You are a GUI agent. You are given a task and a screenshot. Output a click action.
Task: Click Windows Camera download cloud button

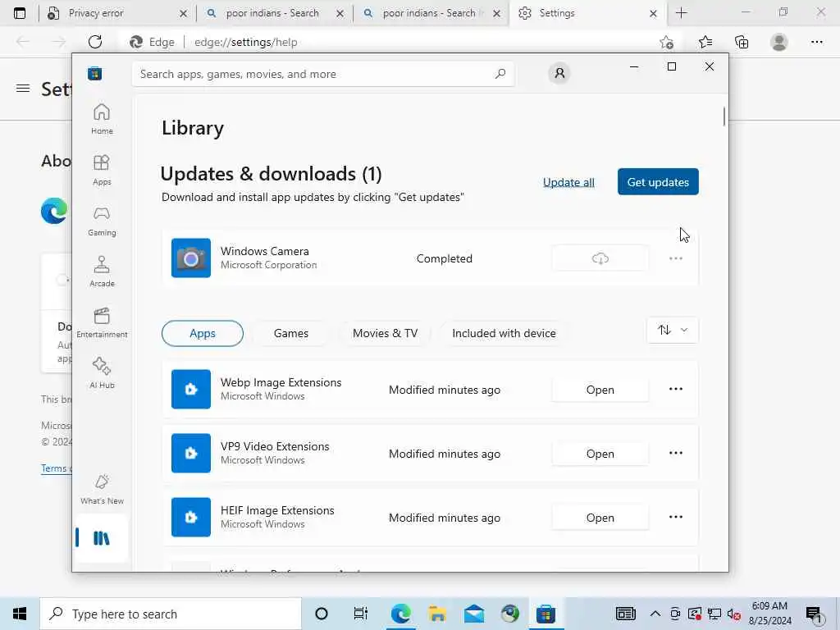[600, 258]
